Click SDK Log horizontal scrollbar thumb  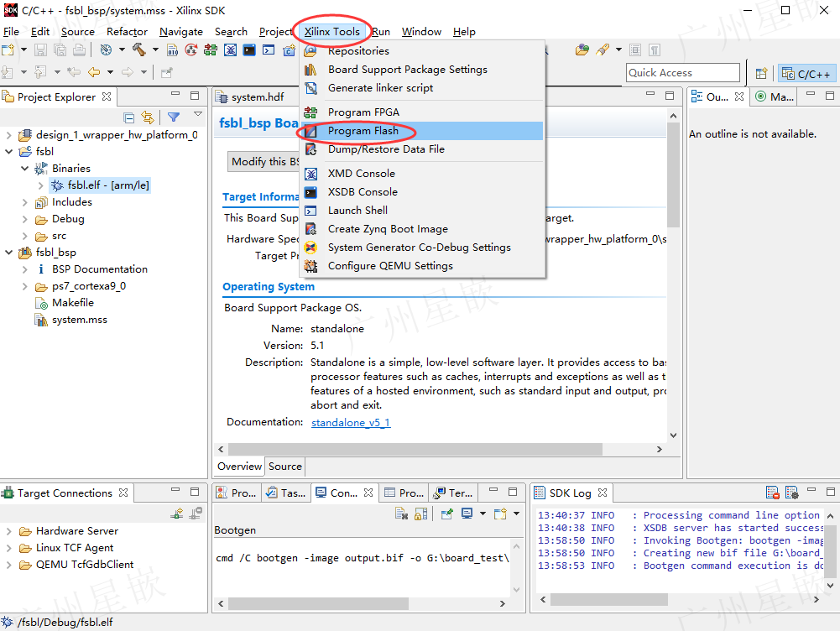pyautogui.click(x=609, y=599)
